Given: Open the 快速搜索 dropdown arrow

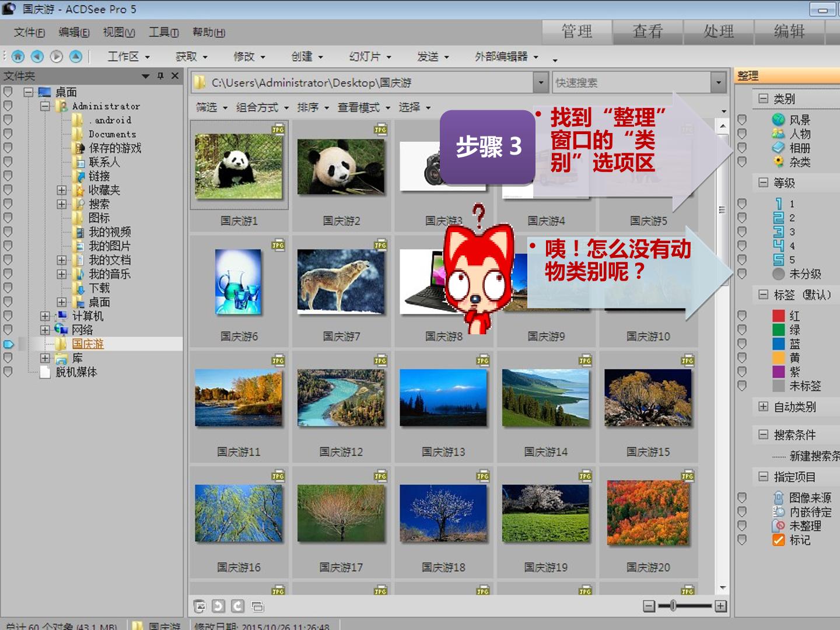Looking at the screenshot, I should 719,82.
